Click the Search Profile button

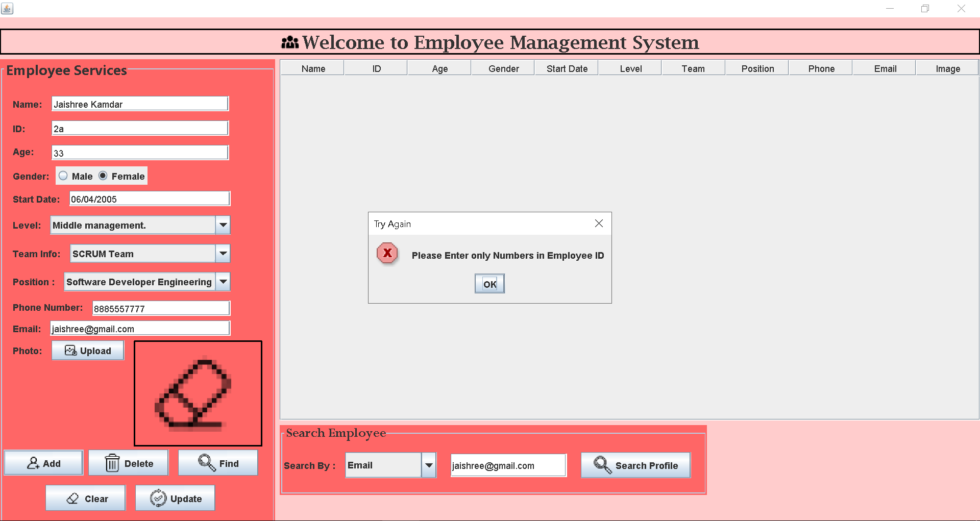pos(635,465)
